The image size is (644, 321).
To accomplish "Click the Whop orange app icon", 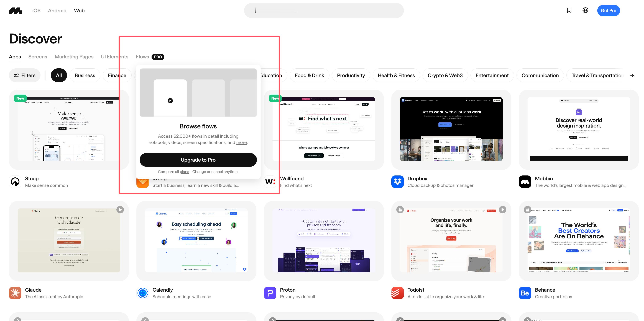I will [142, 183].
